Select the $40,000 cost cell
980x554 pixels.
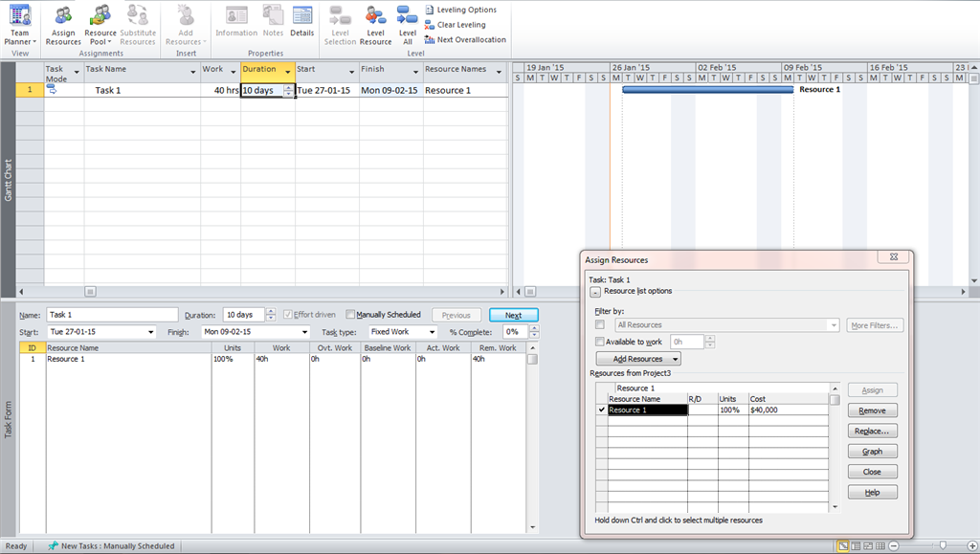[x=789, y=410]
